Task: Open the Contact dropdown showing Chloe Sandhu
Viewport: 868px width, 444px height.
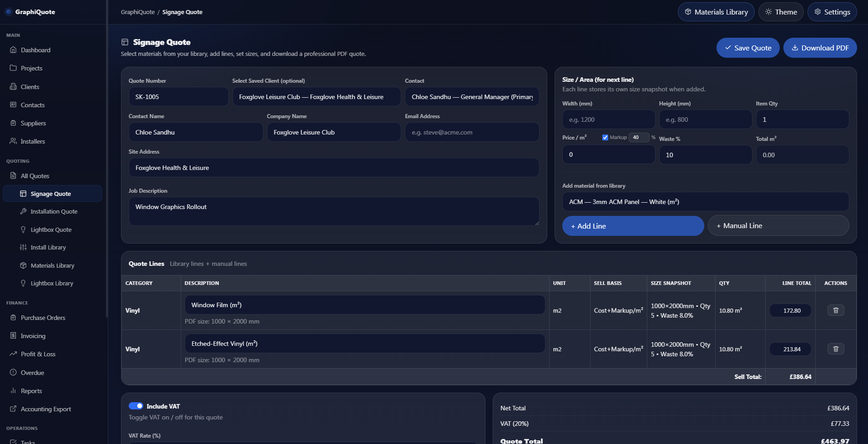Action: point(472,97)
